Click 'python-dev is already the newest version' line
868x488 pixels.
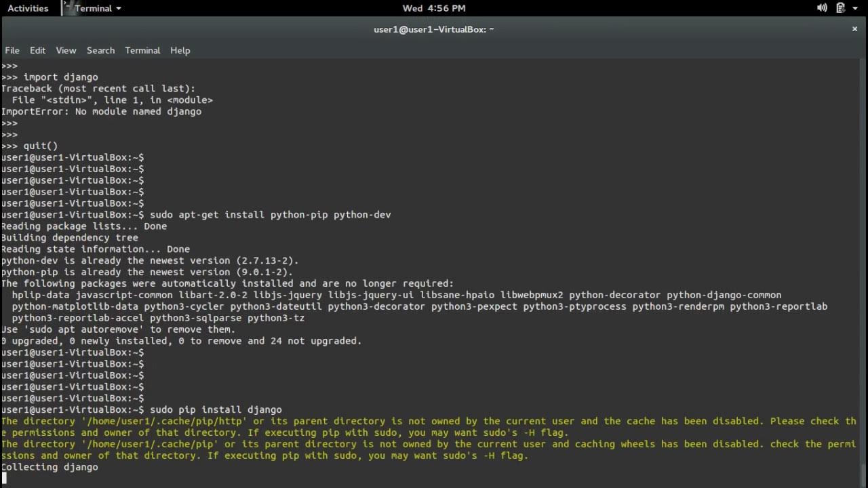click(150, 260)
